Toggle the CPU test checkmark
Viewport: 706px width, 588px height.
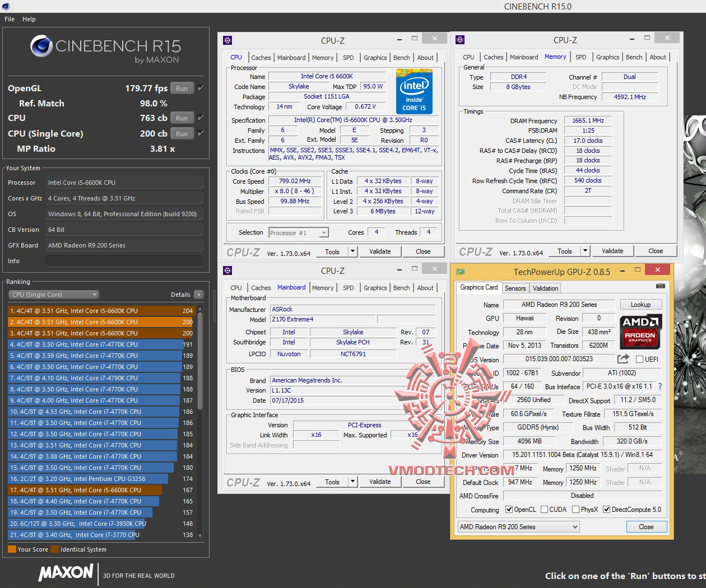click(x=201, y=118)
